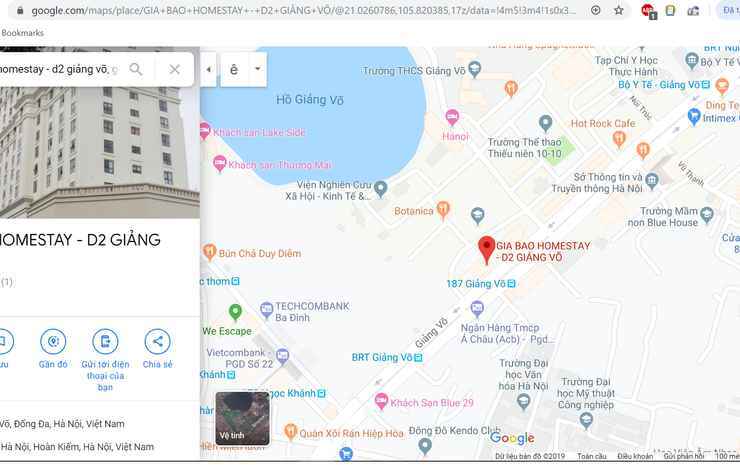The width and height of the screenshot is (740, 465).
Task: Click the Gửi phản hồi feedback link
Action: coord(684,456)
